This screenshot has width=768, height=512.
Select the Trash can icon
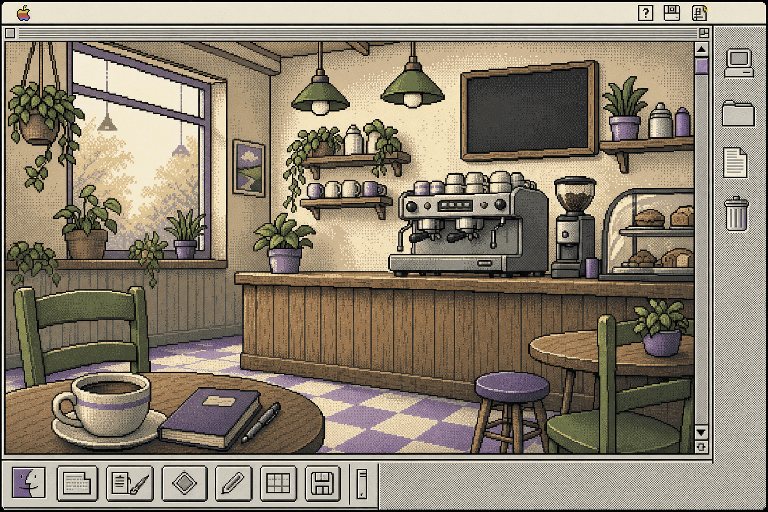coord(737,213)
